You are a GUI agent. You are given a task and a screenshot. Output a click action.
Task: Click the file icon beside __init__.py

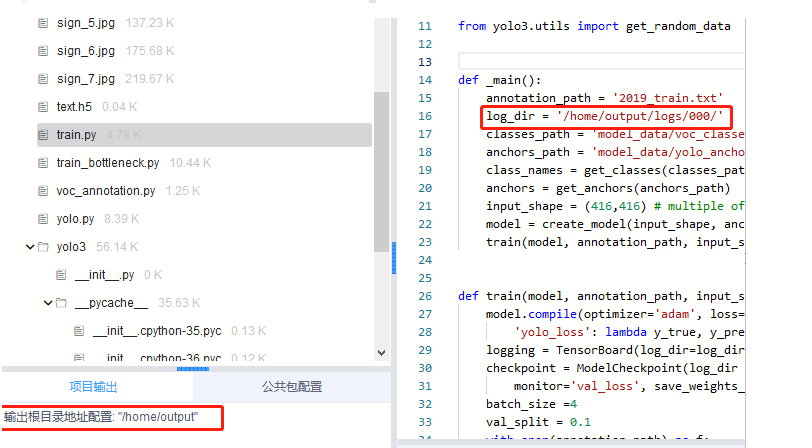[61, 274]
